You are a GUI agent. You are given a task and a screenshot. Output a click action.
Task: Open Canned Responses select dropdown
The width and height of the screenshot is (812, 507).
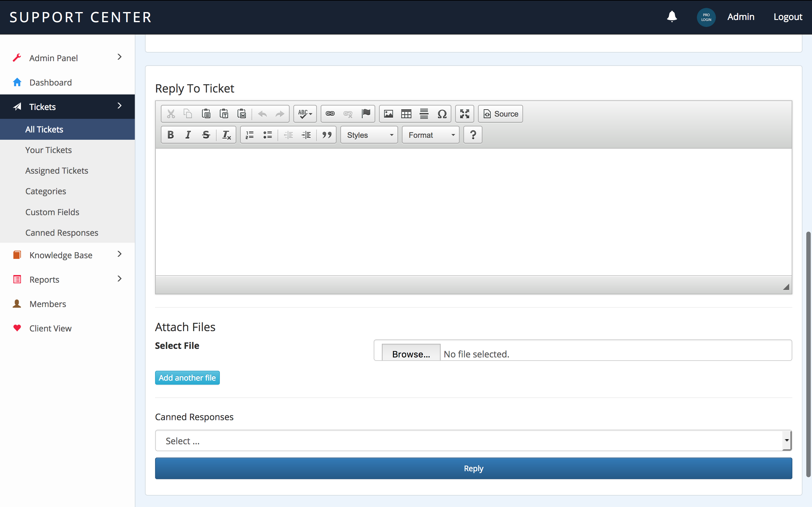coord(473,440)
